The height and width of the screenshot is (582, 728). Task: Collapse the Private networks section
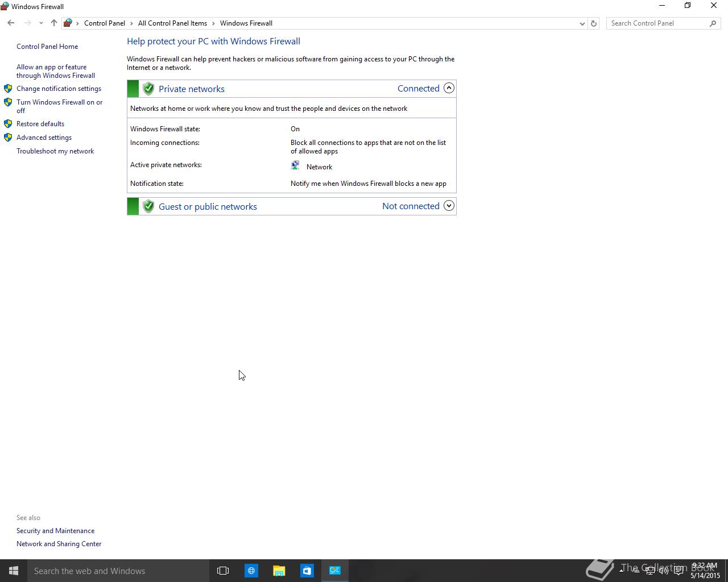[x=449, y=88]
